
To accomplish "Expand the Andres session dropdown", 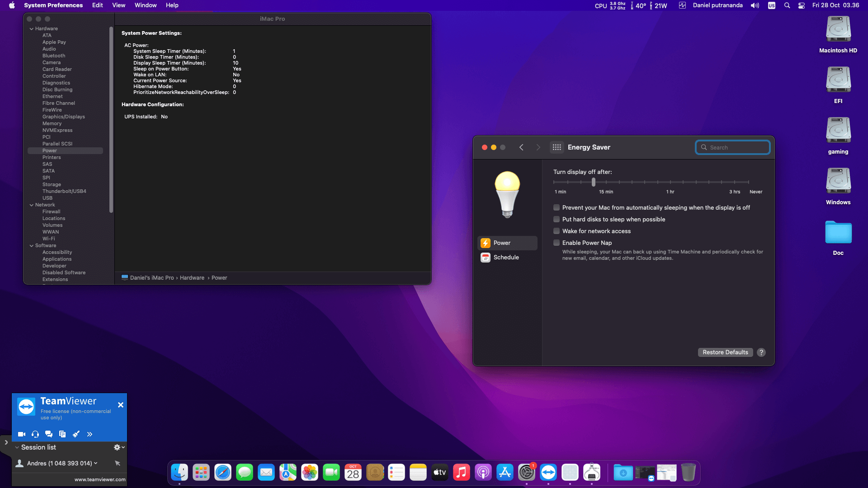I will point(95,463).
